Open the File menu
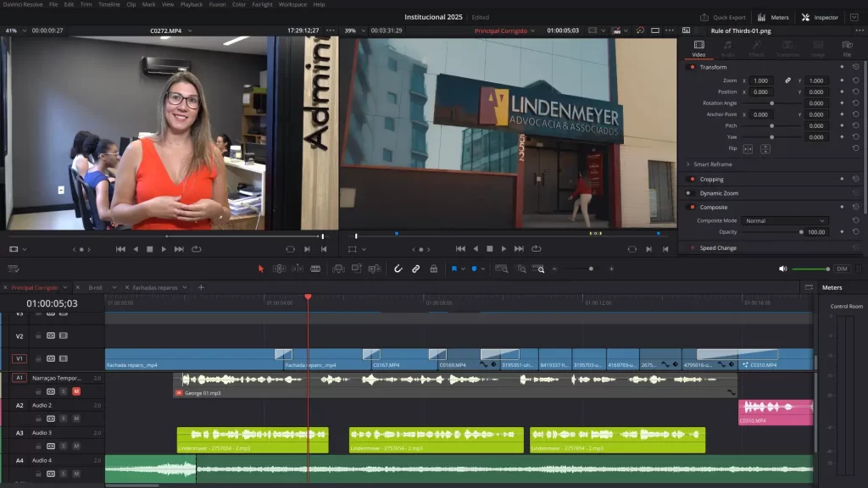 (x=53, y=4)
